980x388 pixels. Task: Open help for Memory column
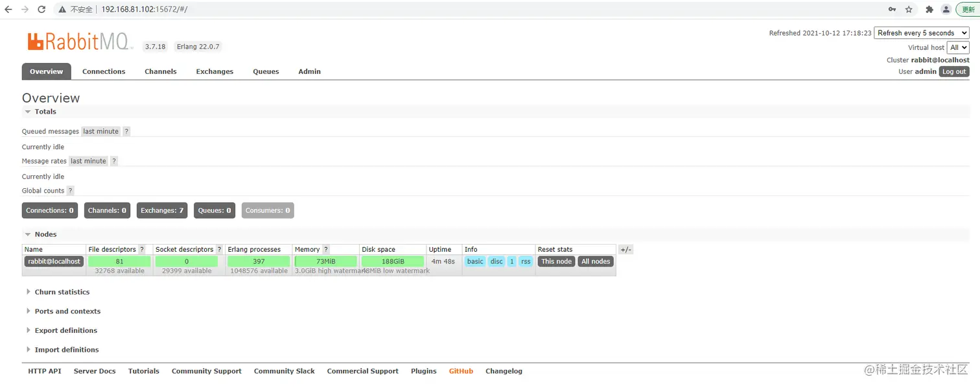point(326,249)
